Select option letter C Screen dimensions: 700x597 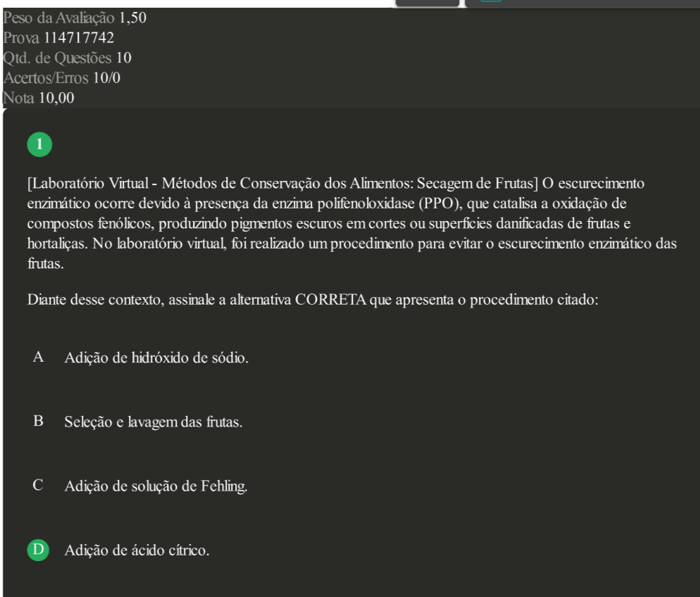coord(39,486)
